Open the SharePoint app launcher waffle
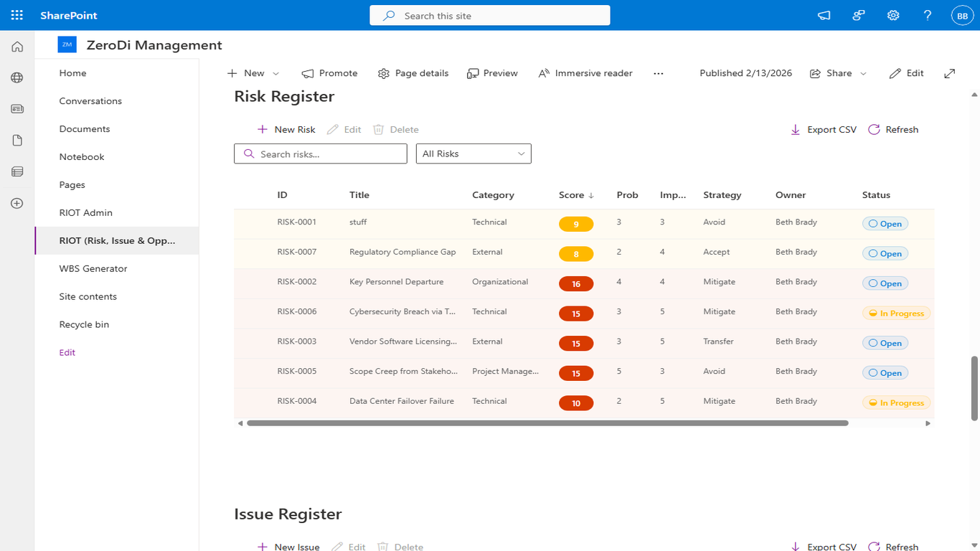The width and height of the screenshot is (980, 551). [17, 15]
